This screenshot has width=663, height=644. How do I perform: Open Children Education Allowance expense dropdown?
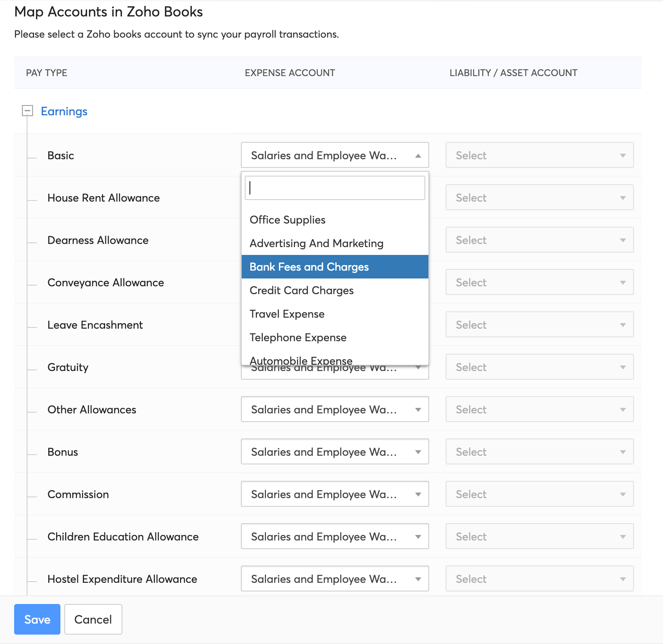pyautogui.click(x=334, y=537)
